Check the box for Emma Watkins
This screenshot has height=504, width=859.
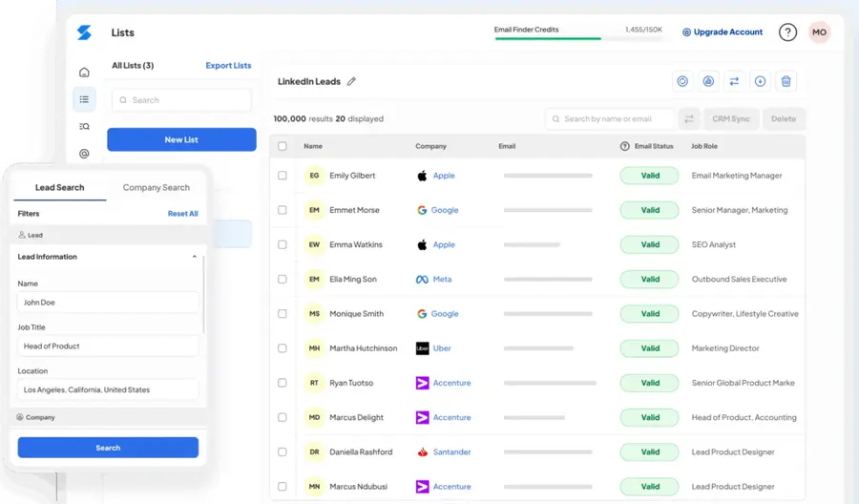click(x=283, y=244)
